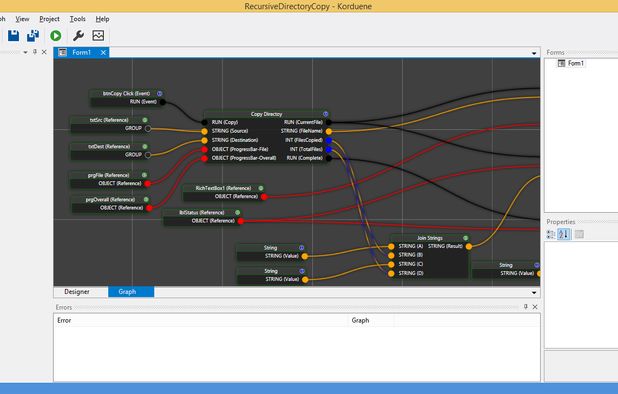Image resolution: width=618 pixels, height=394 pixels.
Task: Click the form icon on the Form1 document tab
Action: [62, 52]
